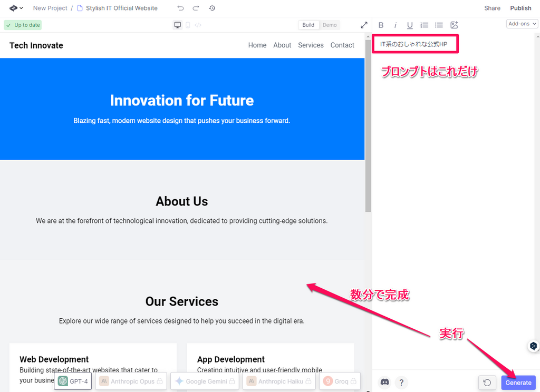This screenshot has width=540, height=392.
Task: Select the Anthropic Haiku model
Action: pyautogui.click(x=279, y=381)
